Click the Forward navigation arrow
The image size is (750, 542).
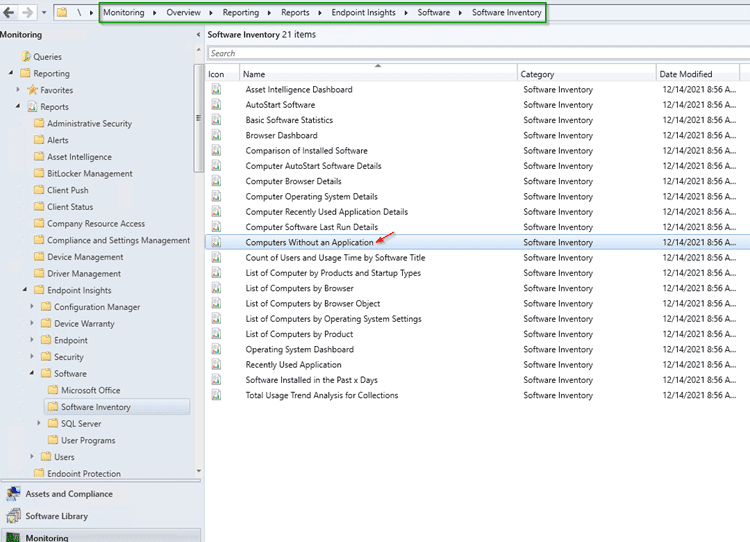point(29,13)
